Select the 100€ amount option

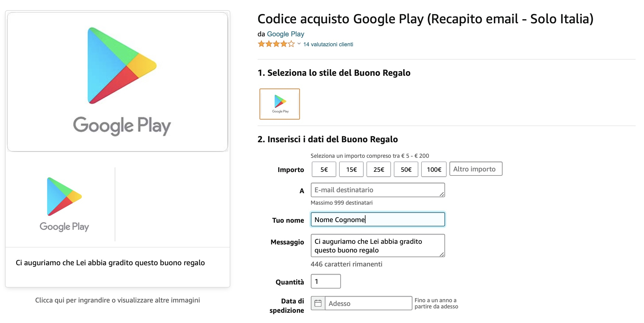434,169
